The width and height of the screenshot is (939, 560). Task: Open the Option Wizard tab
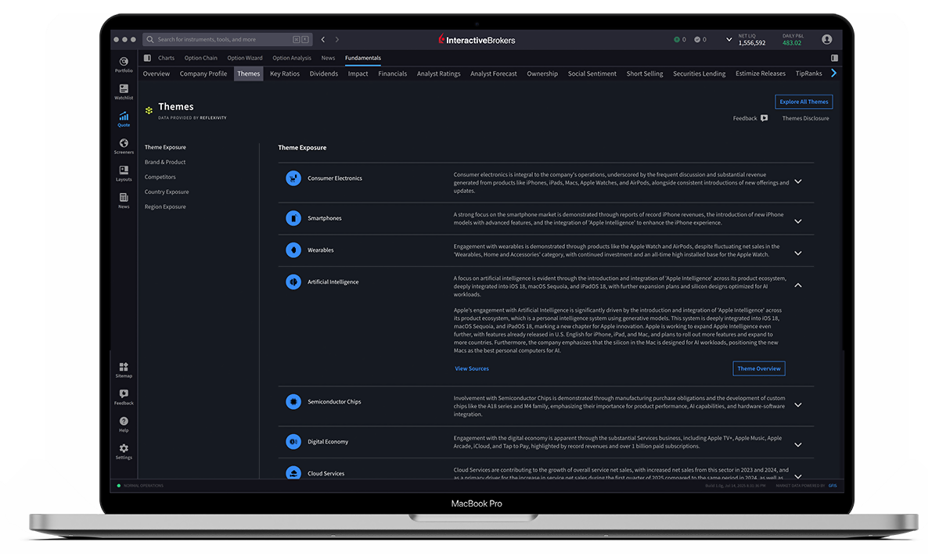(245, 58)
